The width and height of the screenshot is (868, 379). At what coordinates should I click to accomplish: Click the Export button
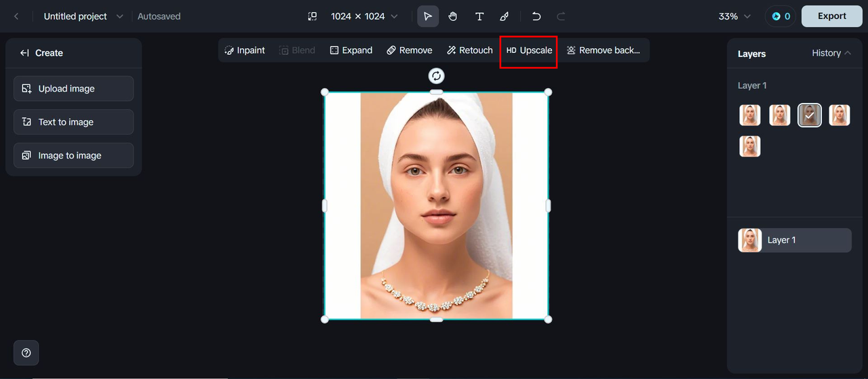tap(831, 16)
